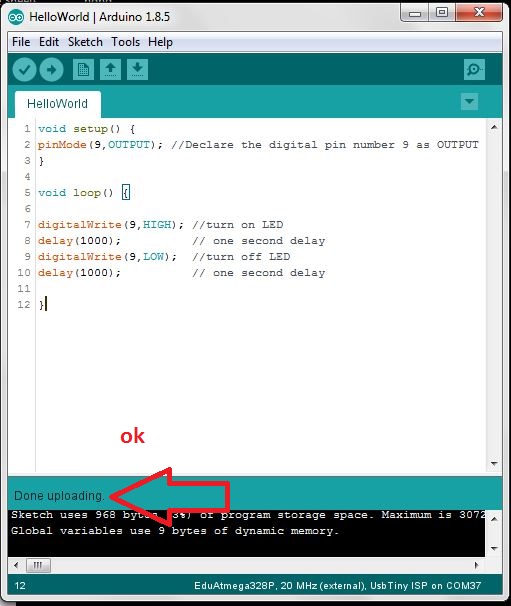Click 'digitalWrite(9,LOW);' on line 9

pyautogui.click(x=107, y=257)
